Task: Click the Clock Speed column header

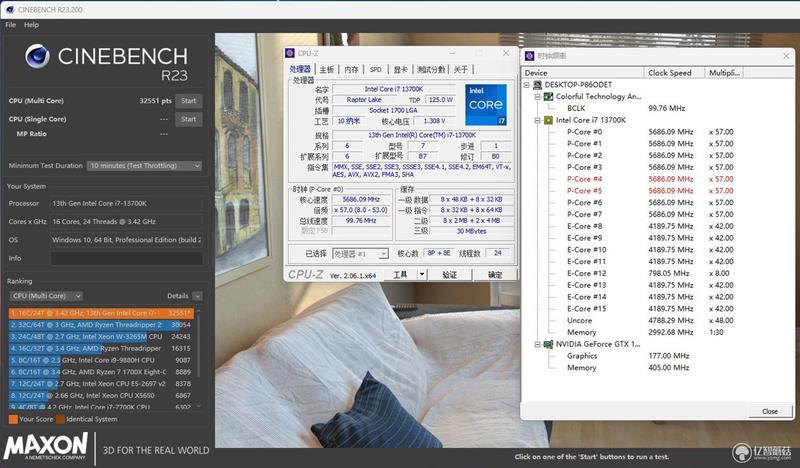Action: [x=674, y=72]
